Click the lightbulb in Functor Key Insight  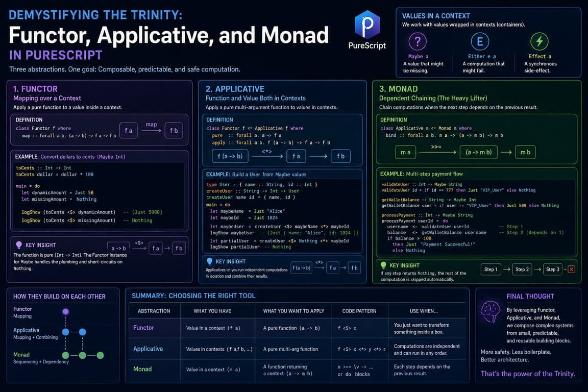[x=19, y=245]
